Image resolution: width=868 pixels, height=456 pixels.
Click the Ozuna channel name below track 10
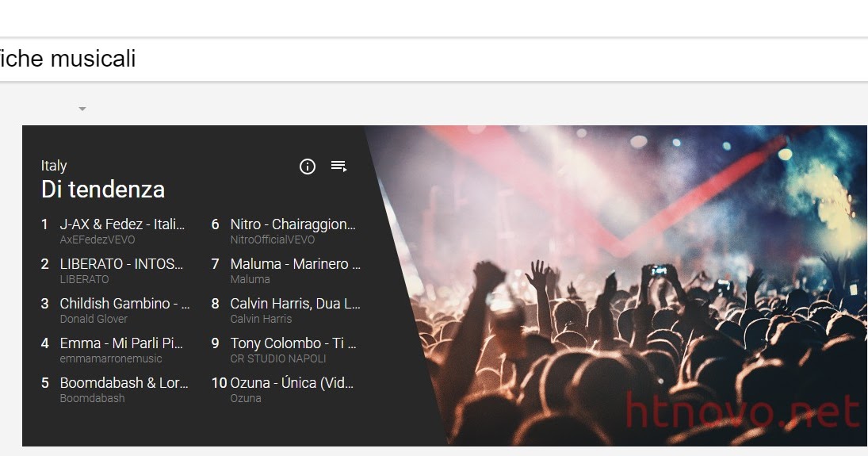(x=246, y=398)
